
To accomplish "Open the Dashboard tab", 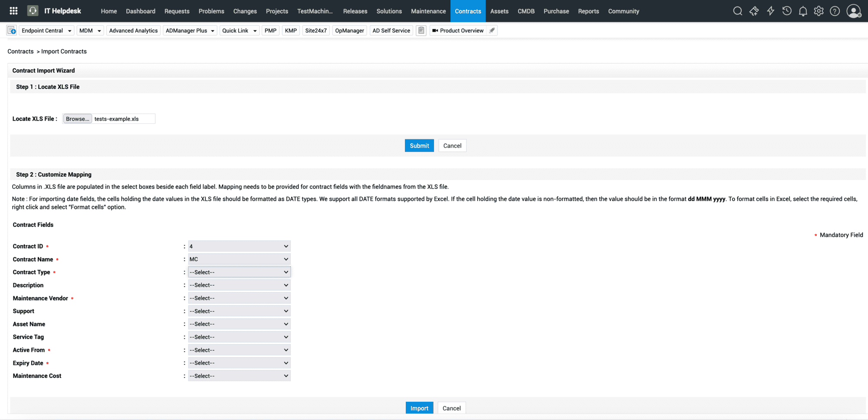I will coord(141,11).
